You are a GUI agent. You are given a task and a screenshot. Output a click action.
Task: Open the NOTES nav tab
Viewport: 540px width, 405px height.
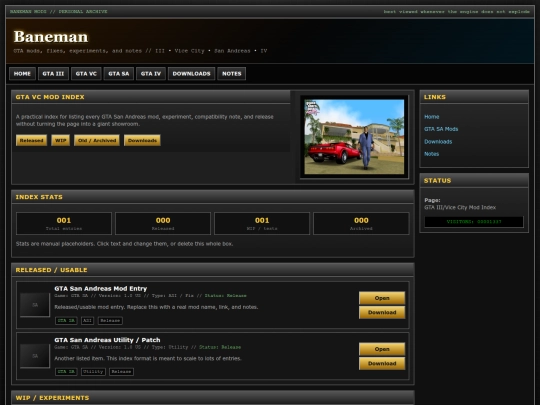click(232, 74)
